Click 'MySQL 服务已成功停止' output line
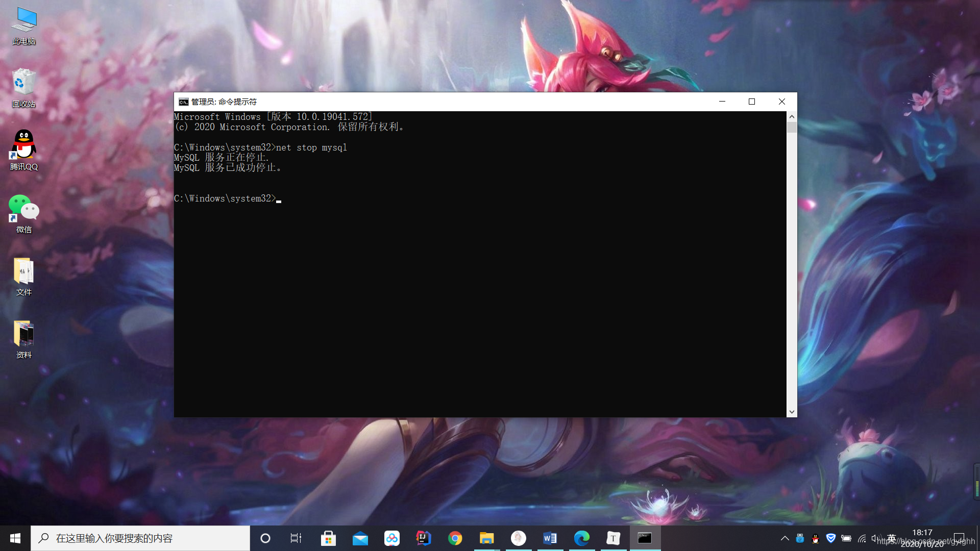This screenshot has height=551, width=980. (x=228, y=168)
